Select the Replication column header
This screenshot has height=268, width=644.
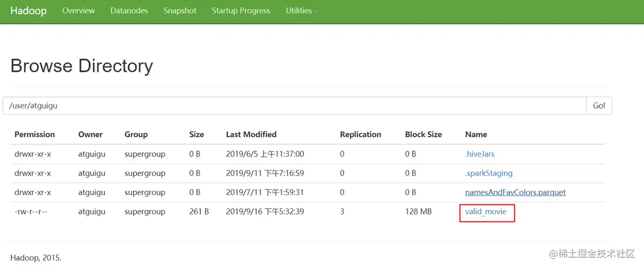tap(361, 135)
